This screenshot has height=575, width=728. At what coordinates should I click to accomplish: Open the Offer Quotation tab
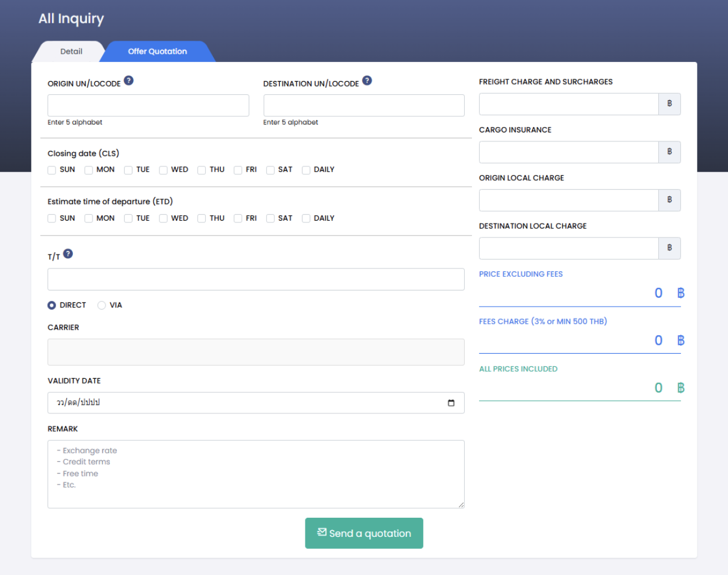[x=158, y=51]
